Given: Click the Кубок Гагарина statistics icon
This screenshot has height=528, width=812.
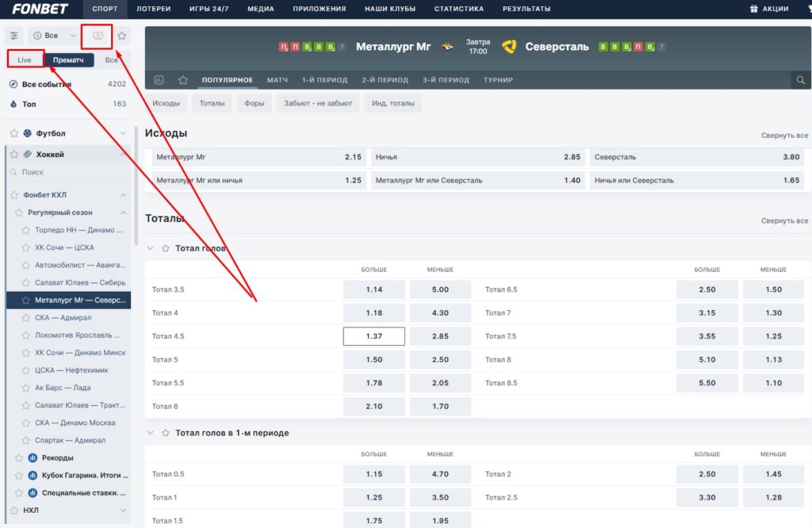Looking at the screenshot, I should pyautogui.click(x=33, y=475).
